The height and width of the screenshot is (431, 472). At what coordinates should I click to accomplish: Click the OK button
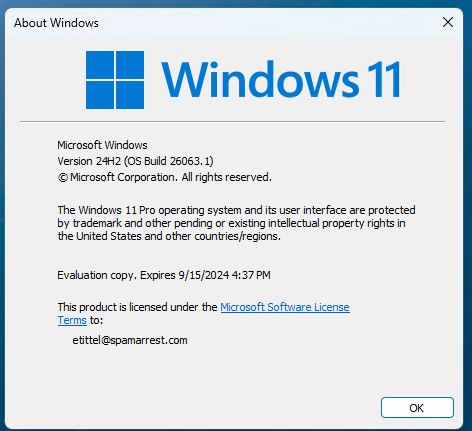click(417, 407)
